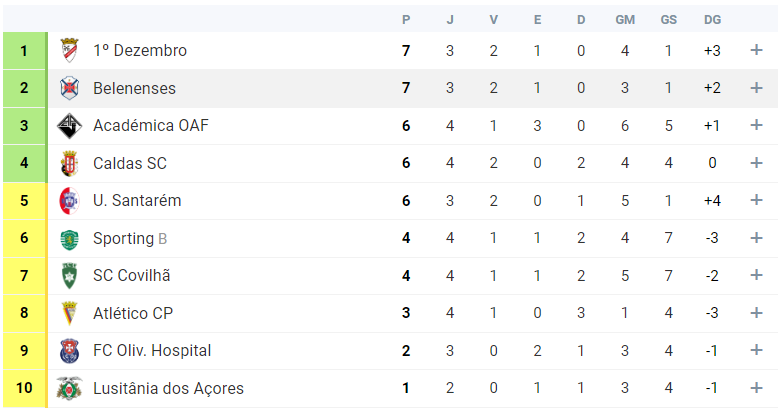Expand the Sporting B row details
The image size is (778, 417).
point(756,238)
